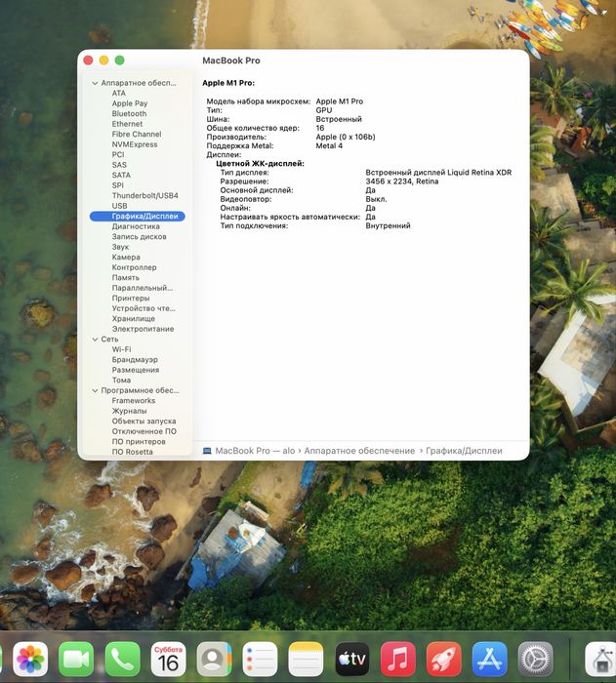Select Звук in the sidebar

(x=120, y=247)
